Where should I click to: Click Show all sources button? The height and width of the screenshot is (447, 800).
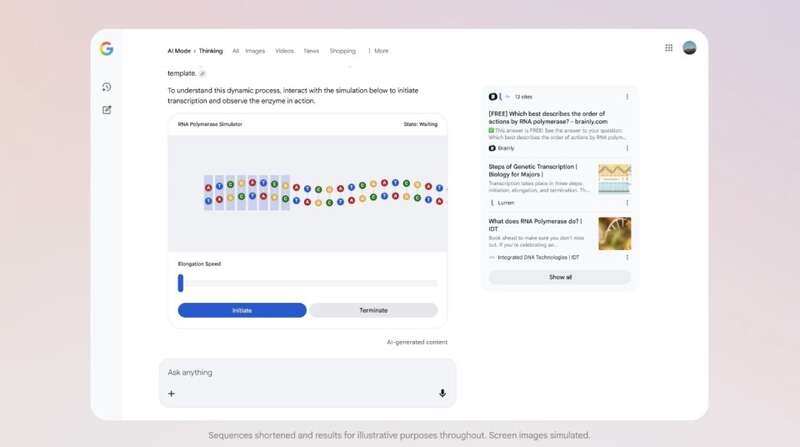pos(560,277)
